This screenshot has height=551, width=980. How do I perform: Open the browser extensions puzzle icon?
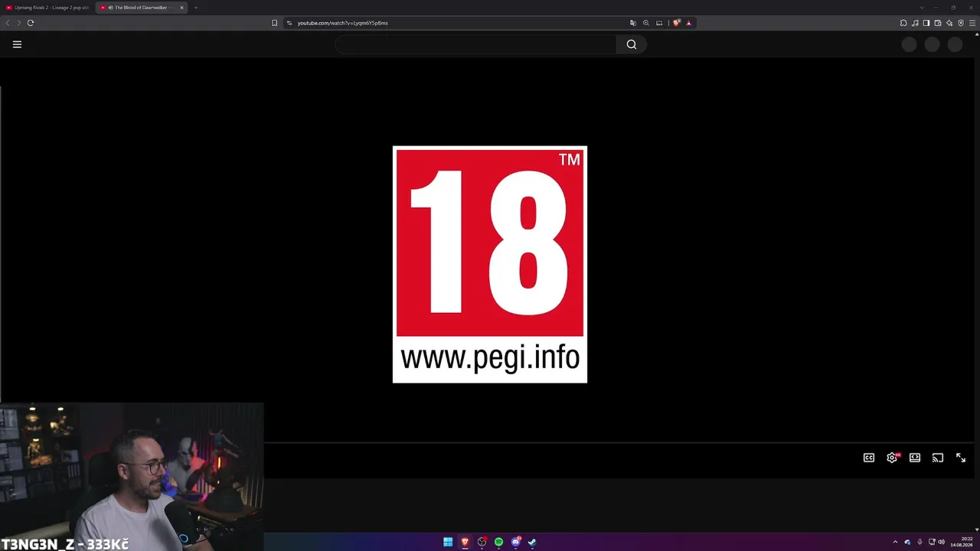(x=903, y=23)
